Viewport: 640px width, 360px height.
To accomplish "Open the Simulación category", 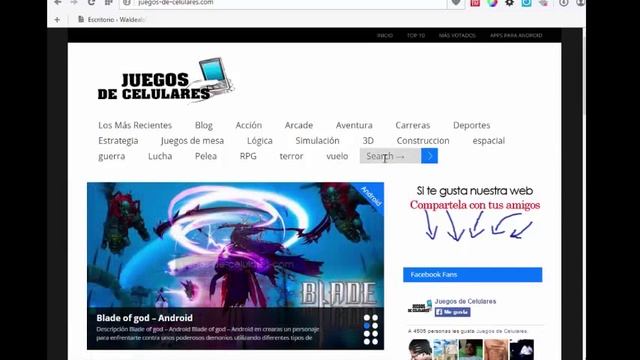I will pos(317,141).
